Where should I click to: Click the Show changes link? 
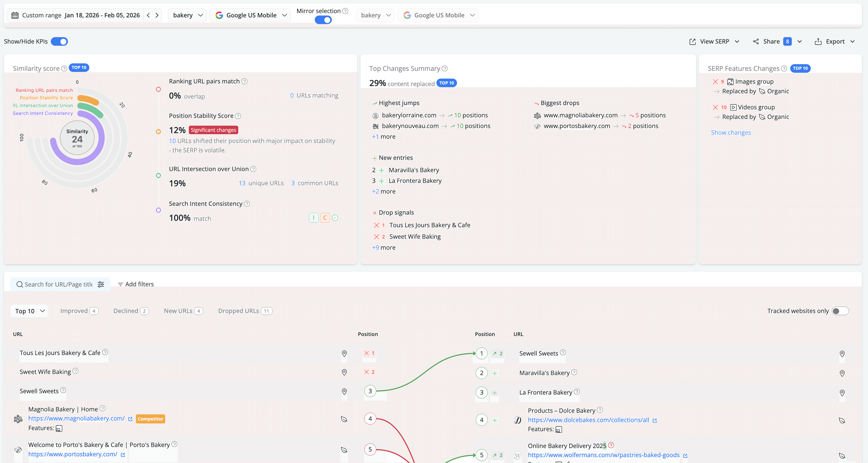click(731, 132)
